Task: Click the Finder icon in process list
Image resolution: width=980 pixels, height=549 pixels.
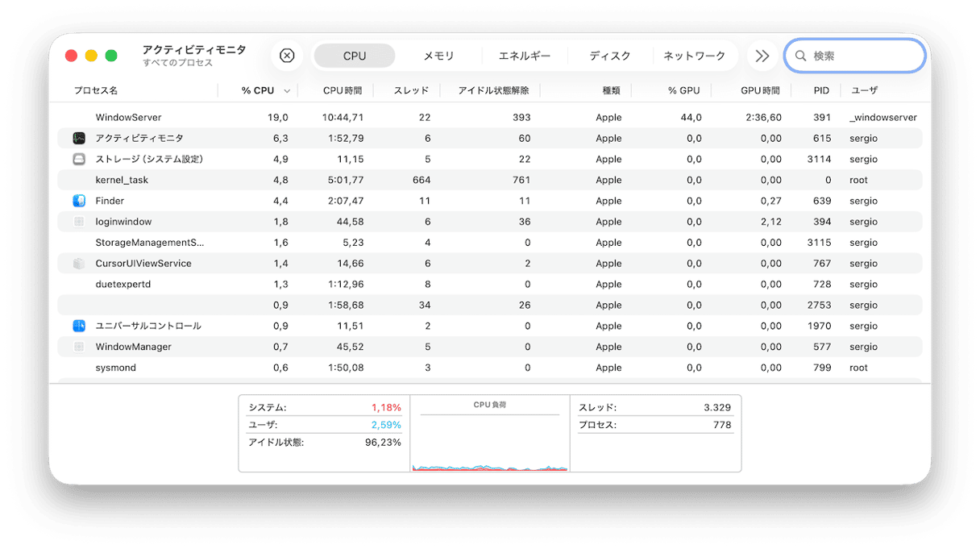Action: tap(79, 201)
